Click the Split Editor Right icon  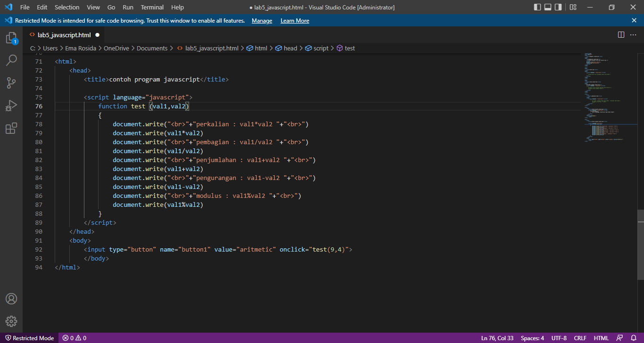pos(621,35)
